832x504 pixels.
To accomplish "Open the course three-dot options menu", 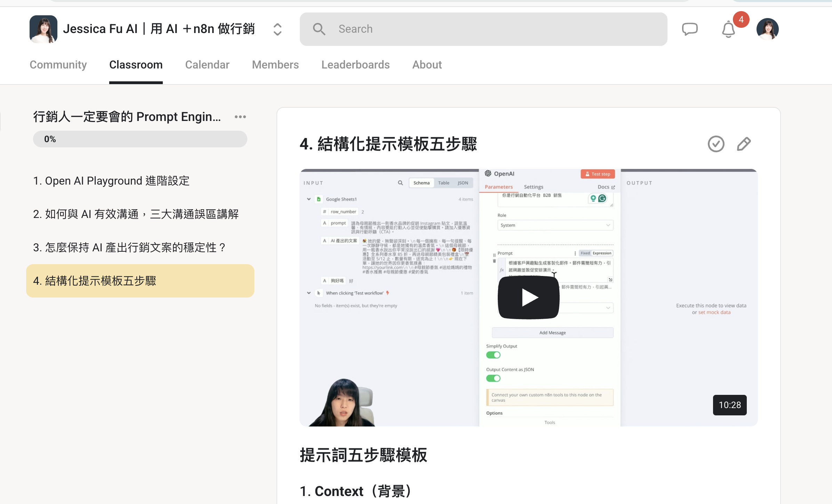I will (x=240, y=117).
